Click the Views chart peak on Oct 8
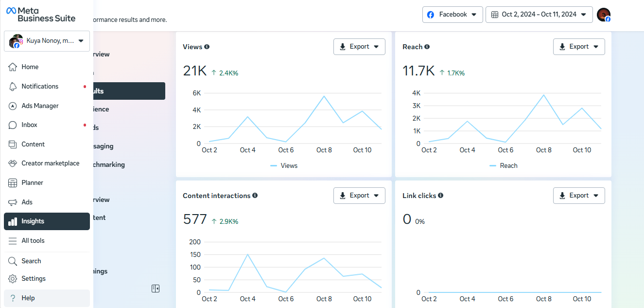Screen dimensions: 644x308 tap(324, 96)
